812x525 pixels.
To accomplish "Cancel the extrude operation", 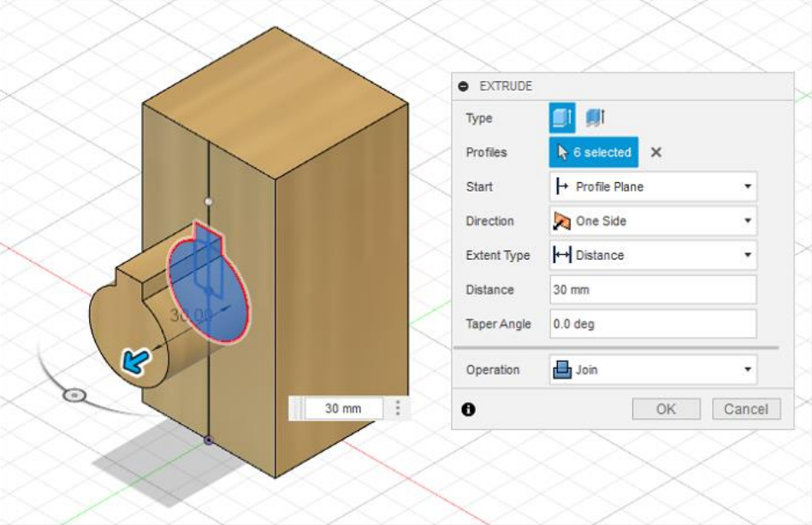I will click(x=745, y=409).
